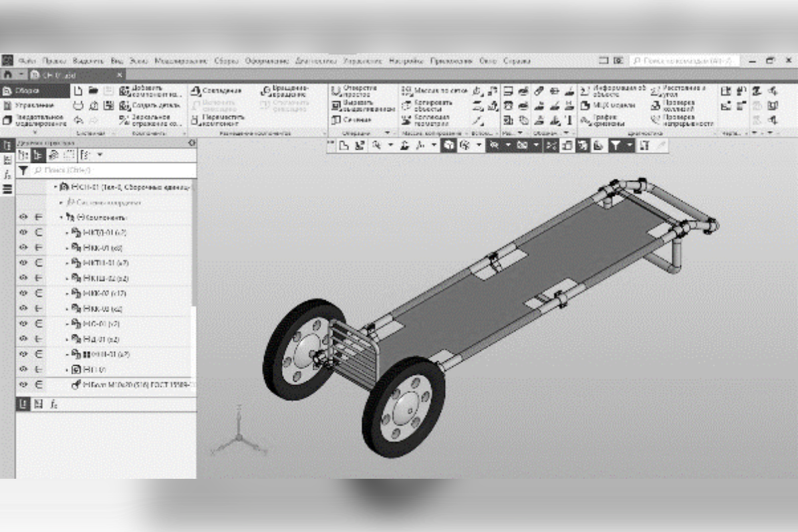Expand the 'Системы координат' tree node

click(61, 202)
